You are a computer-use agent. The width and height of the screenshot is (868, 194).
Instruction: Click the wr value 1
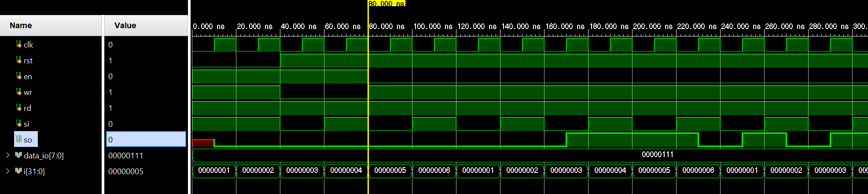click(110, 92)
